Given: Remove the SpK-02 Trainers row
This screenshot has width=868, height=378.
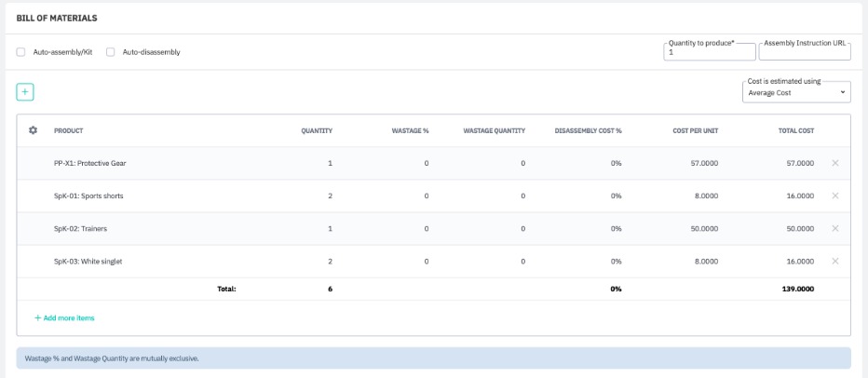Looking at the screenshot, I should 834,228.
